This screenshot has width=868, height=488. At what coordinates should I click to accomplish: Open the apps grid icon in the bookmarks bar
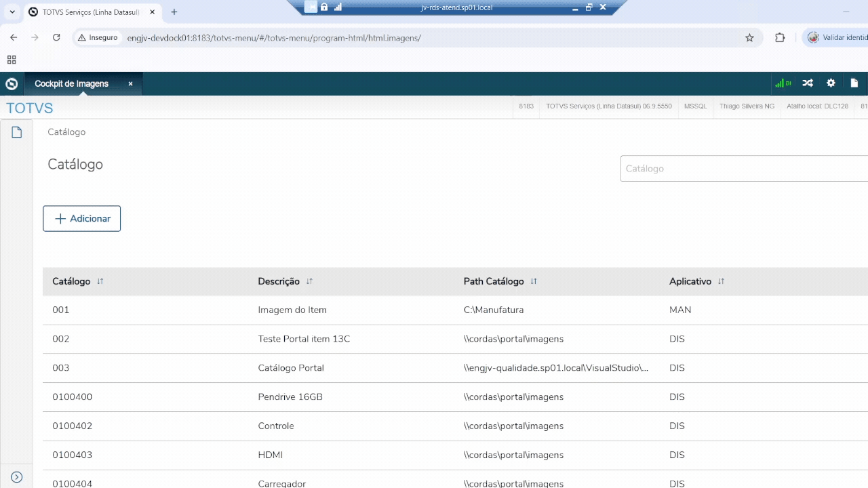[12, 60]
